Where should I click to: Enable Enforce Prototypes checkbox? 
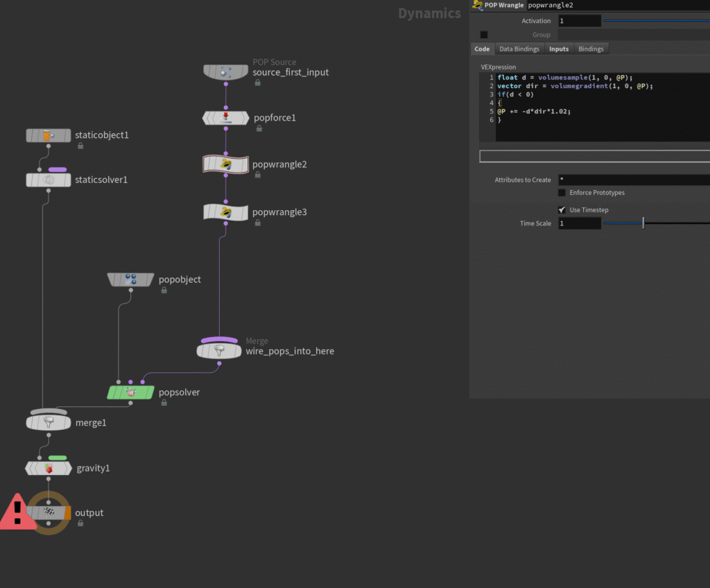coord(562,193)
